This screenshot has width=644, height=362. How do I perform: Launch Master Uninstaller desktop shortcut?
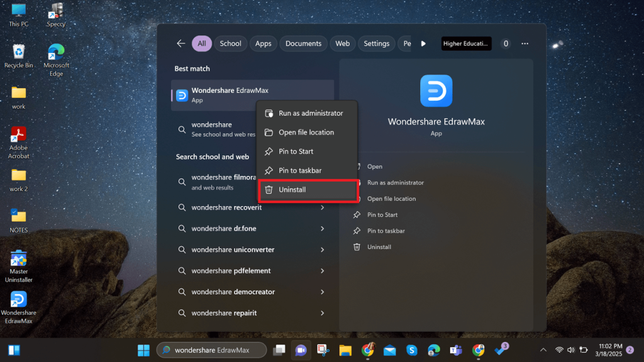coord(18,266)
